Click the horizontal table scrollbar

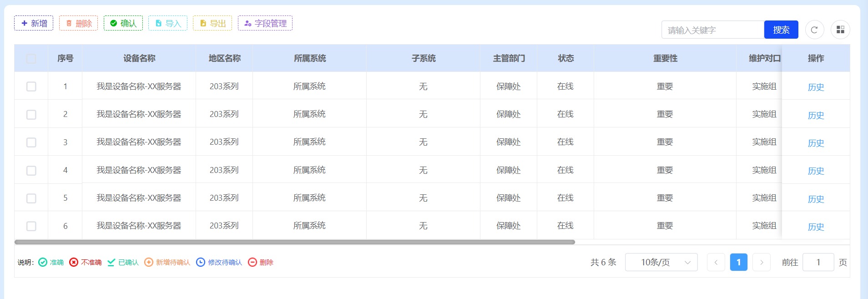(x=295, y=242)
